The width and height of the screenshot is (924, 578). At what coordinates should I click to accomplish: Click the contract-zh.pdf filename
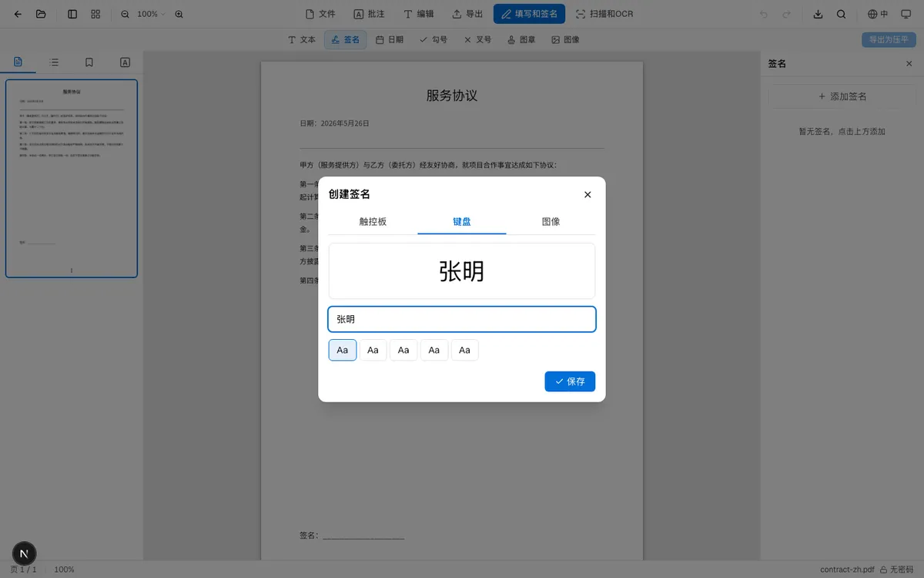pyautogui.click(x=847, y=570)
